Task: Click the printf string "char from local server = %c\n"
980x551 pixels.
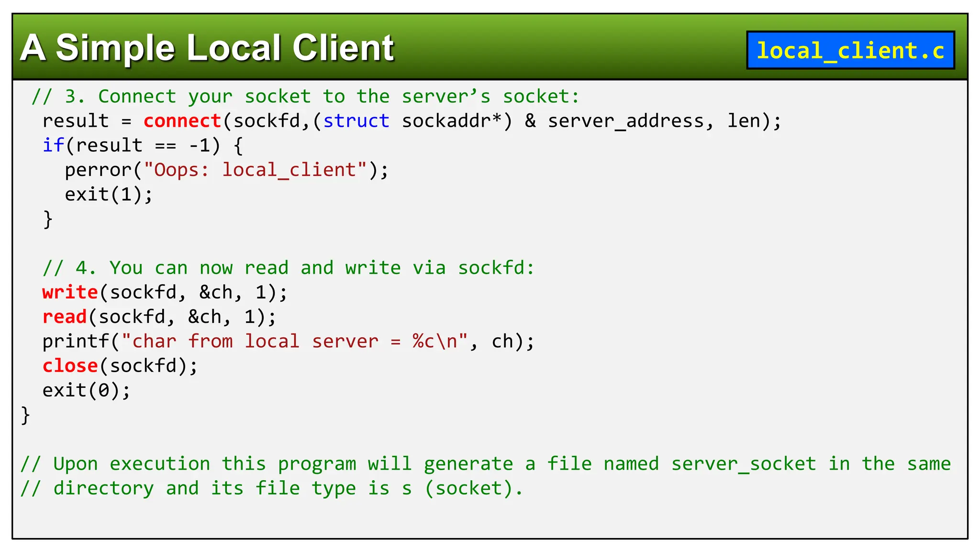Action: click(x=295, y=342)
